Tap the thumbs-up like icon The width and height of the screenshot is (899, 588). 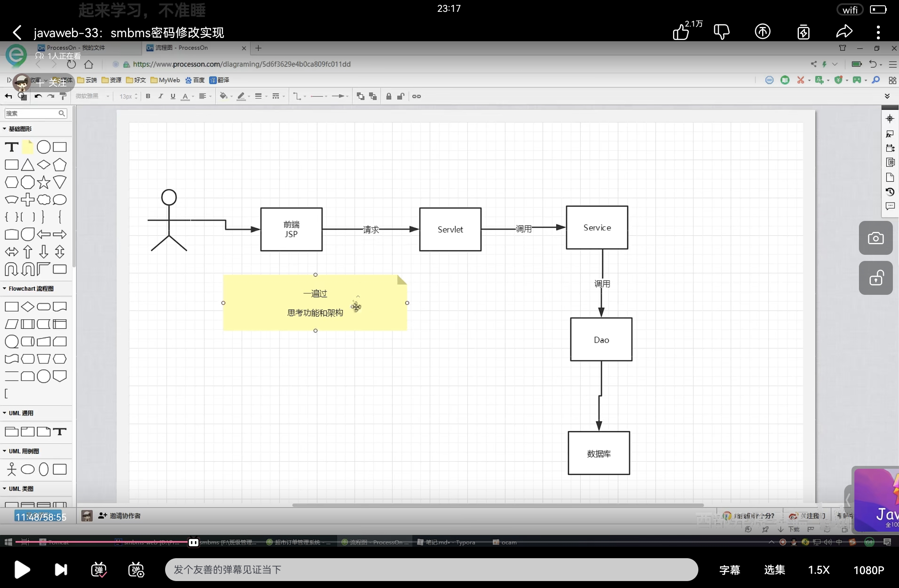point(681,32)
